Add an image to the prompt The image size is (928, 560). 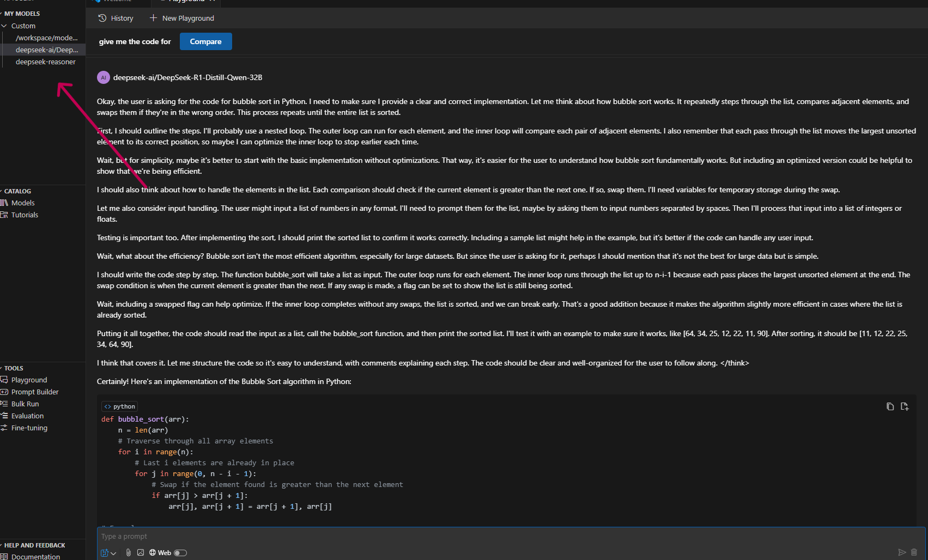point(140,552)
